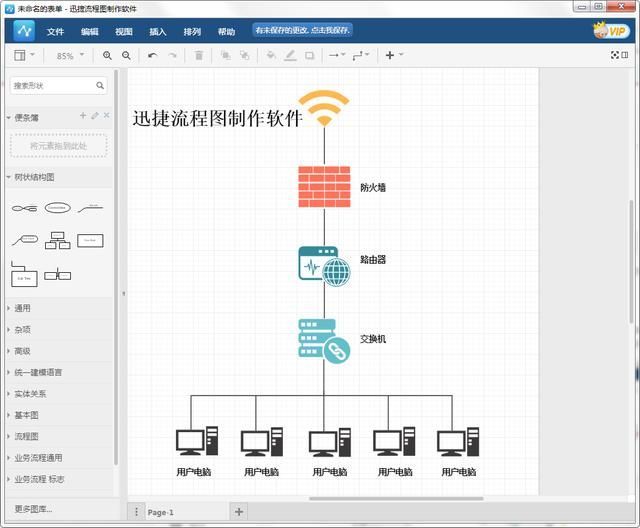Select the red firewall brick shape
Screen dimensions: 640x528
324,186
